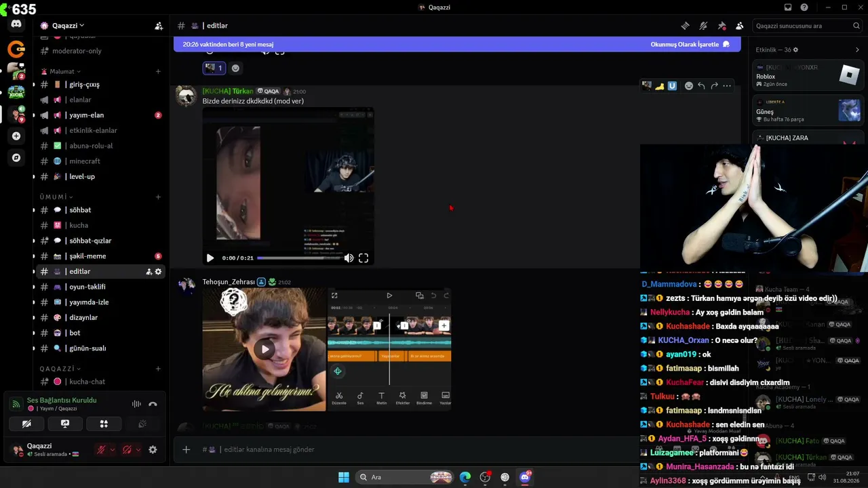Viewport: 868px width, 488px height.
Task: Create invite for editlər channel
Action: click(x=149, y=272)
